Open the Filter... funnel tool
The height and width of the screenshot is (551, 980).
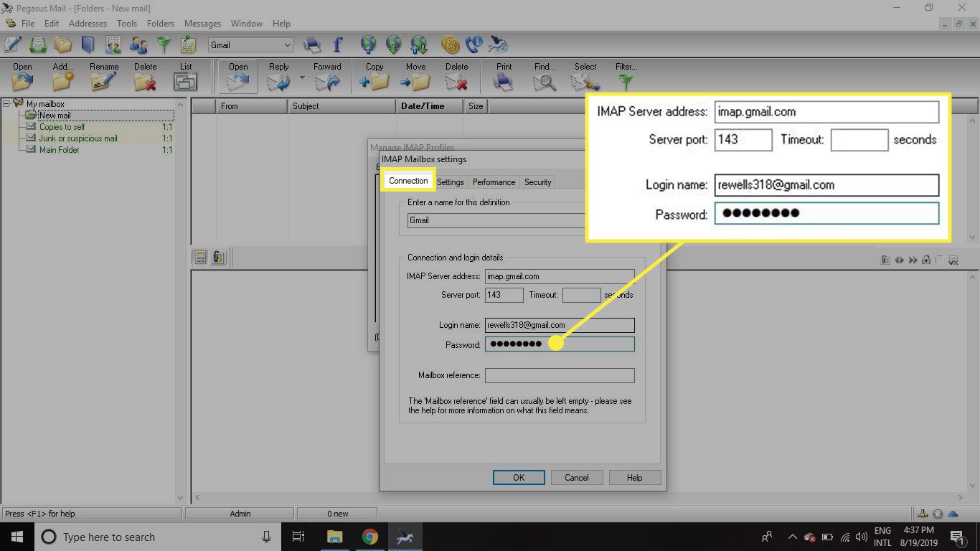626,76
